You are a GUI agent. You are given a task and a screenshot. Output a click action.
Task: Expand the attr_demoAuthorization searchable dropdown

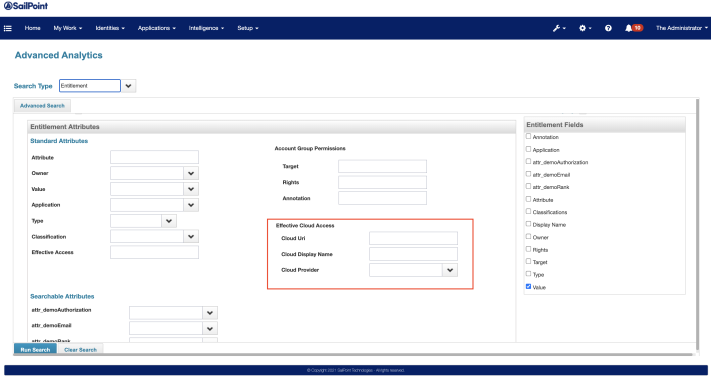click(209, 313)
